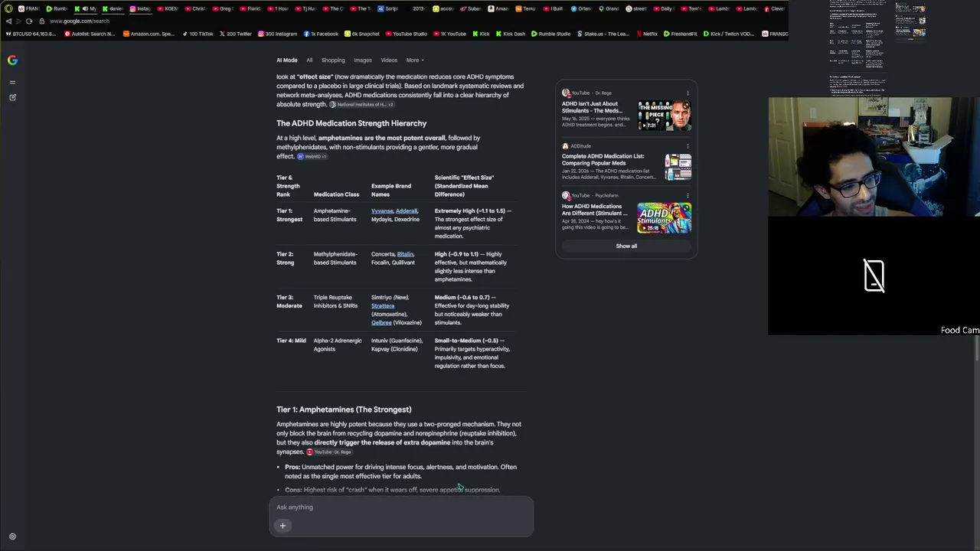Image resolution: width=980 pixels, height=551 pixels.
Task: Open the 1K YouTube bookmark
Action: 449,34
